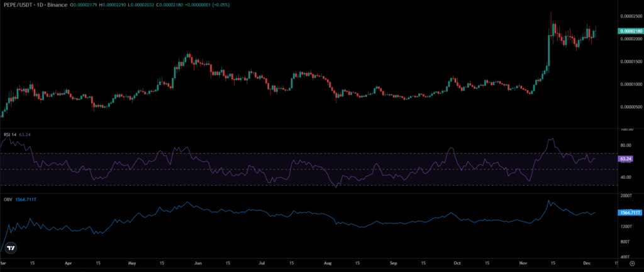Click the 0.00001000 price axis label

coord(630,84)
